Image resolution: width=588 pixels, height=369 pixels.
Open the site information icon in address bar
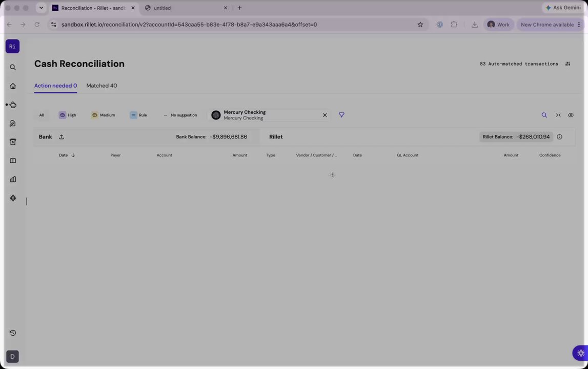click(54, 25)
